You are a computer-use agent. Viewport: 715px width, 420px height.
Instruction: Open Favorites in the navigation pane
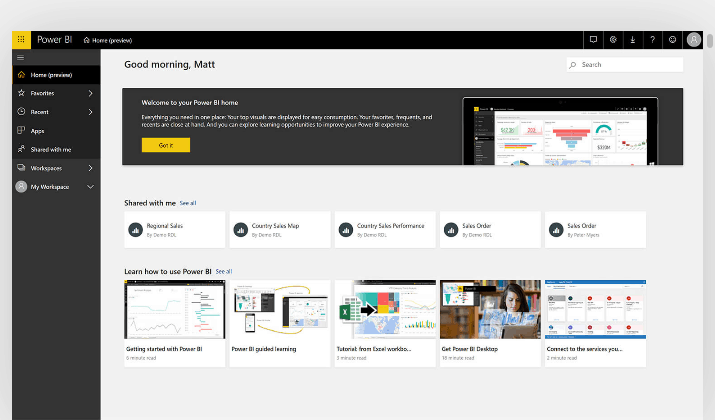point(56,93)
